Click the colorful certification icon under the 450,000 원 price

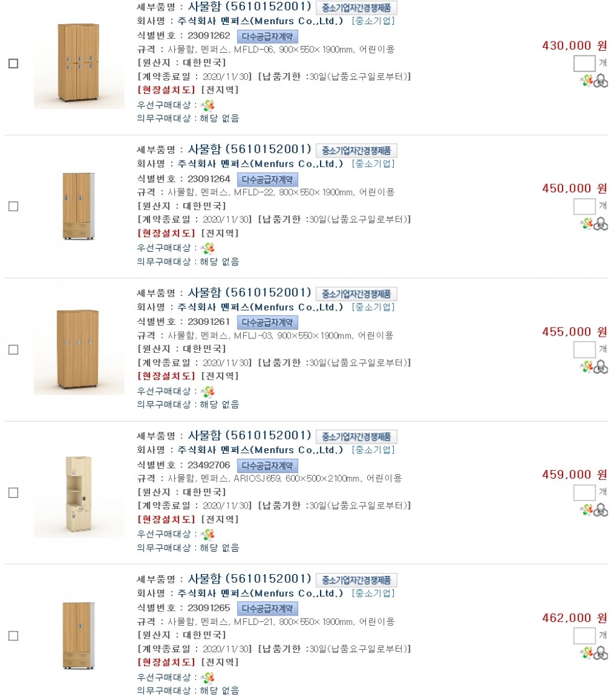587,224
